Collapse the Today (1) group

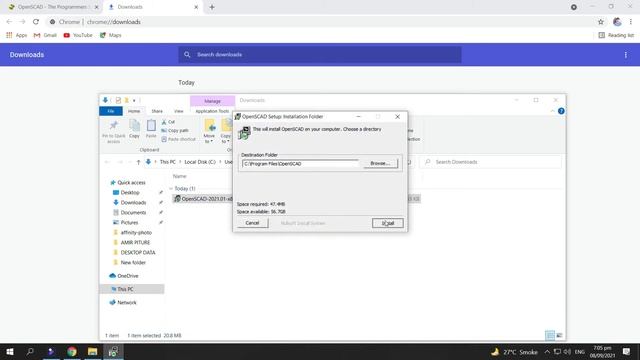[171, 189]
